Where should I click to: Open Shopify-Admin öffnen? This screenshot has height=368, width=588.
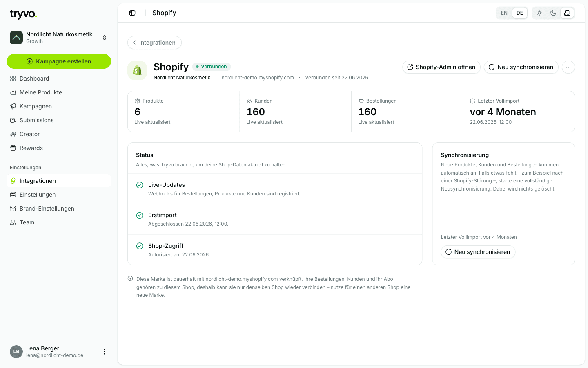tap(441, 67)
